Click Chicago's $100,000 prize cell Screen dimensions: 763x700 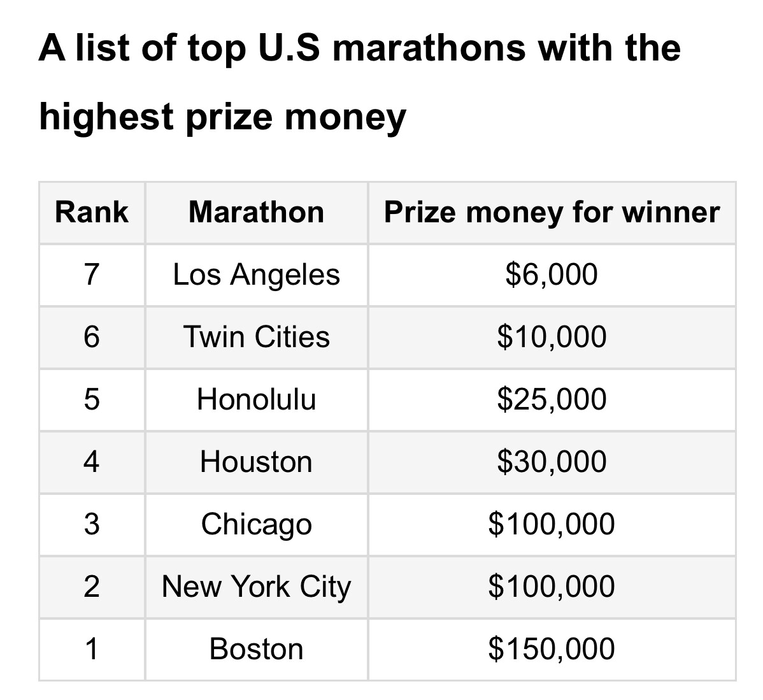click(552, 524)
